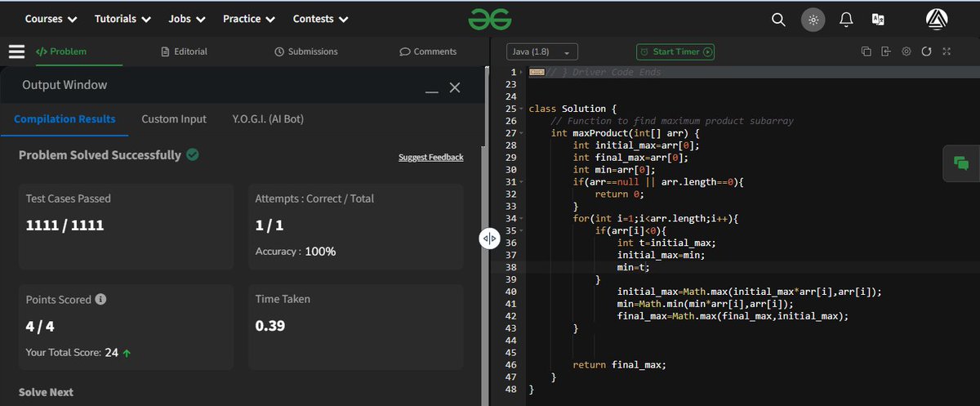
Task: Switch to the Comments tab
Action: coord(428,51)
